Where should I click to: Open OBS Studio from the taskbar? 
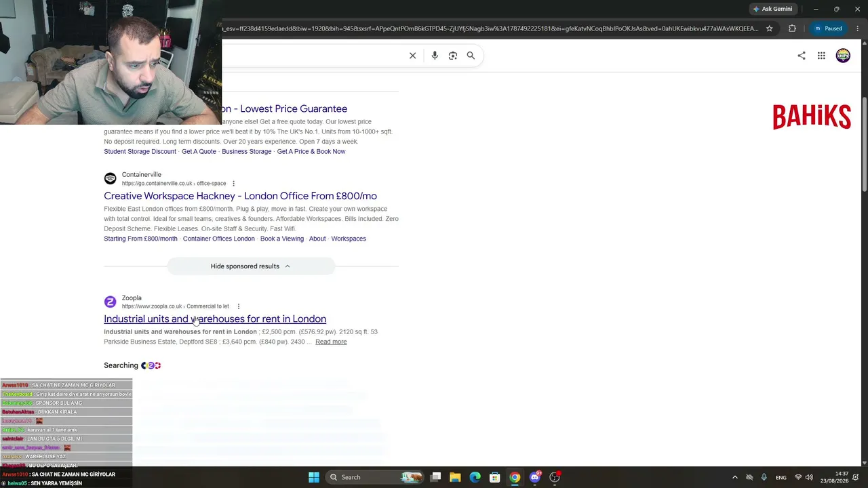point(555,477)
